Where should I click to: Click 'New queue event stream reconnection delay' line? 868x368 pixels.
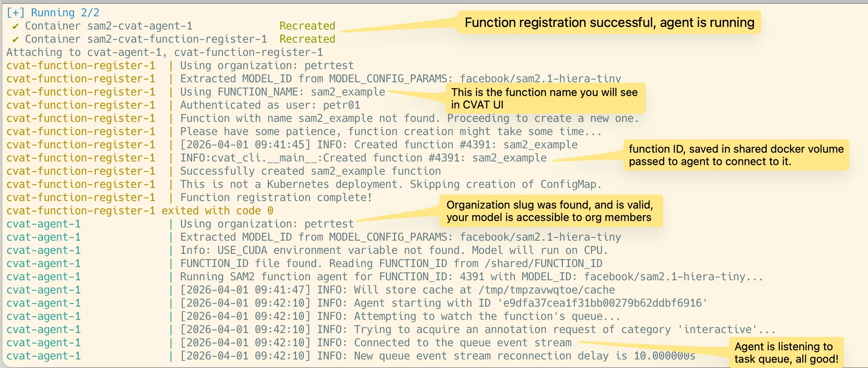pyautogui.click(x=438, y=356)
